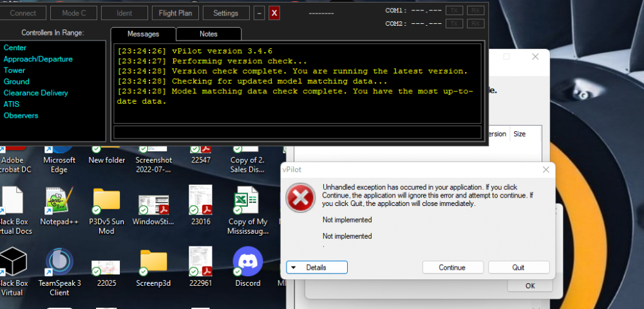
Task: Click the vPilot message text input field
Action: pos(297,132)
